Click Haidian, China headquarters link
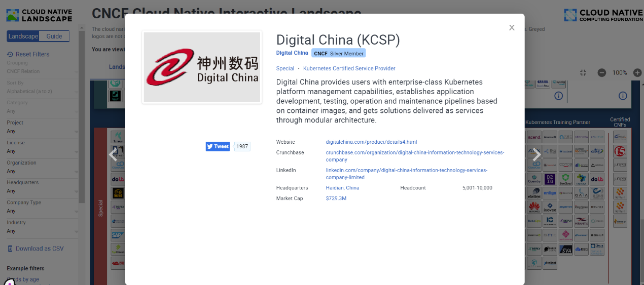The height and width of the screenshot is (285, 644). pos(342,188)
